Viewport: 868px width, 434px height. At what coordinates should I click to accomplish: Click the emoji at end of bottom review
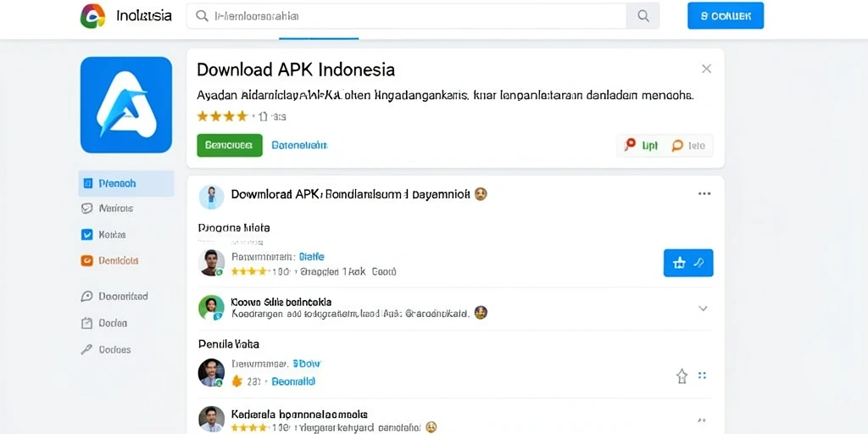click(x=431, y=427)
